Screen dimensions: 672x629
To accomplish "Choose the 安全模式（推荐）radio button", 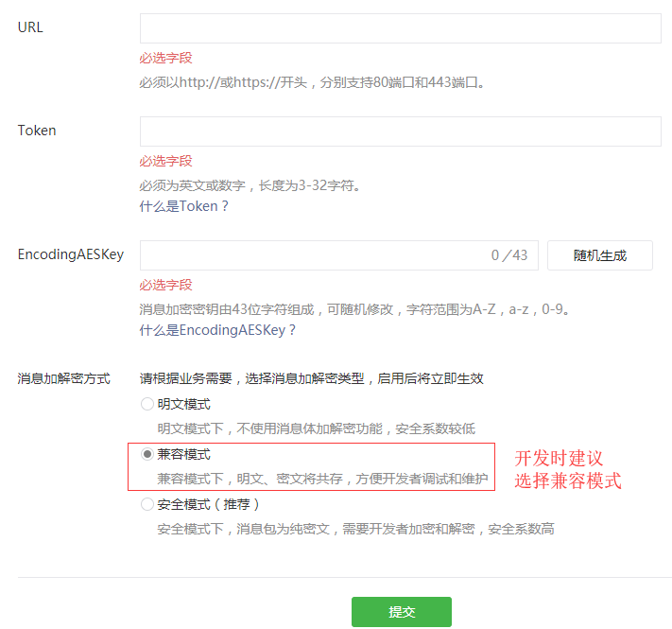I will tap(146, 504).
